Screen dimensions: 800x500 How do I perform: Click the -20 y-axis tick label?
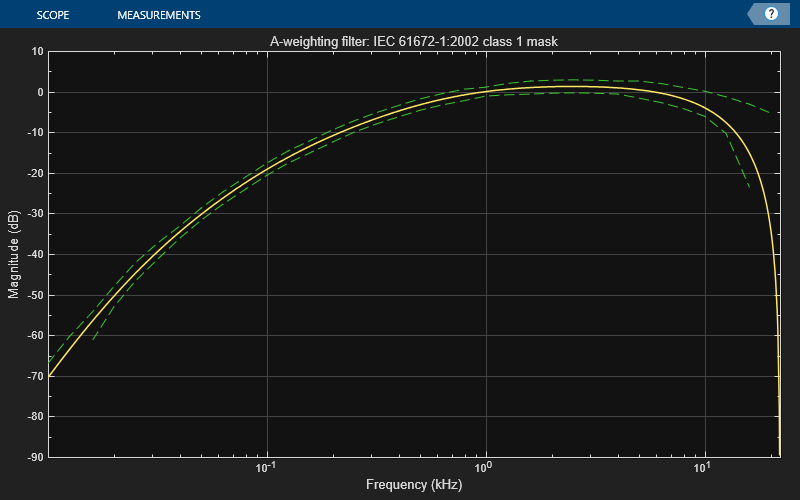coord(35,173)
